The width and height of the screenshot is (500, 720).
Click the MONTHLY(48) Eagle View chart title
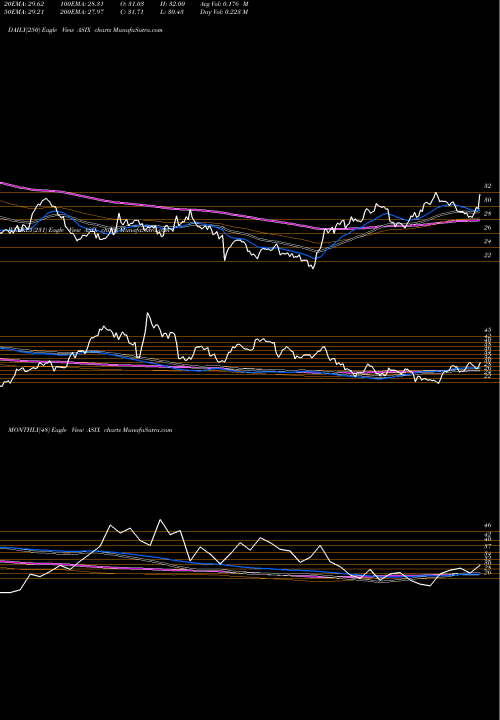point(90,430)
